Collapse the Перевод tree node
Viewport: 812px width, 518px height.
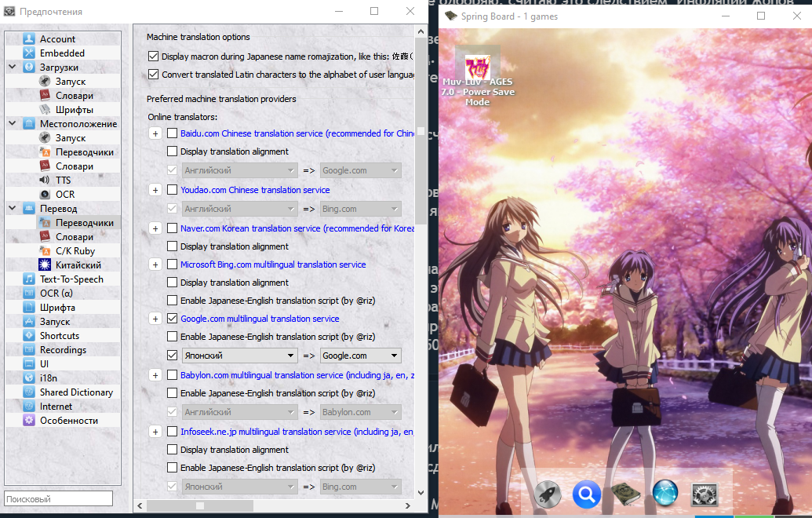tap(13, 208)
